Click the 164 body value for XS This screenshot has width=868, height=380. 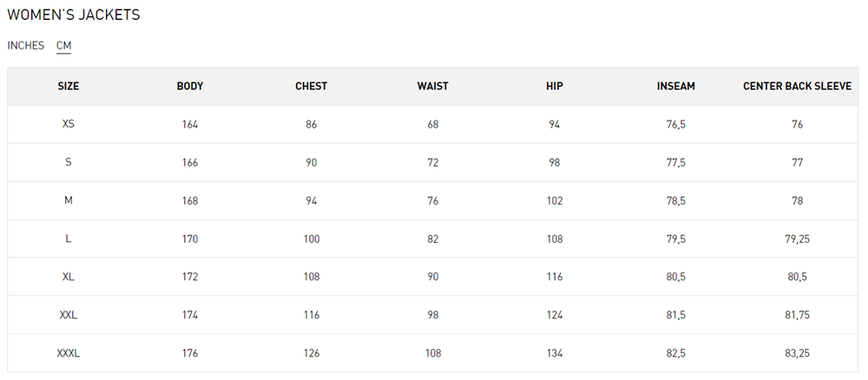(x=190, y=124)
